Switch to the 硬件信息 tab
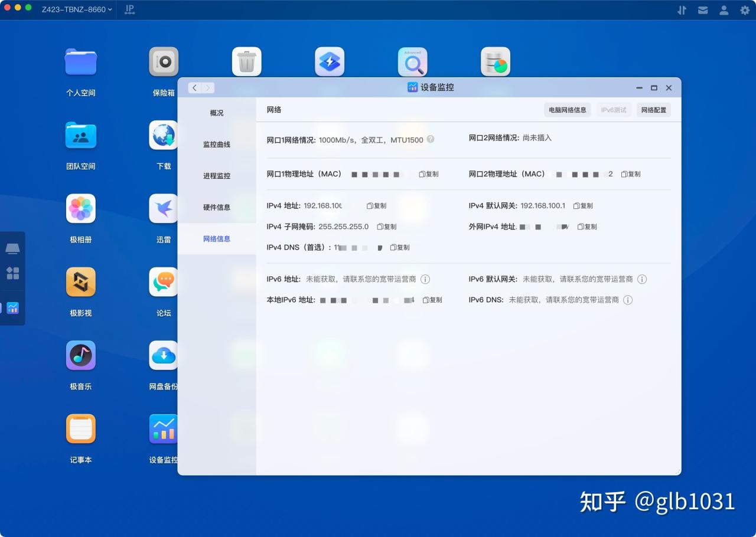Image resolution: width=756 pixels, height=537 pixels. pyautogui.click(x=217, y=207)
